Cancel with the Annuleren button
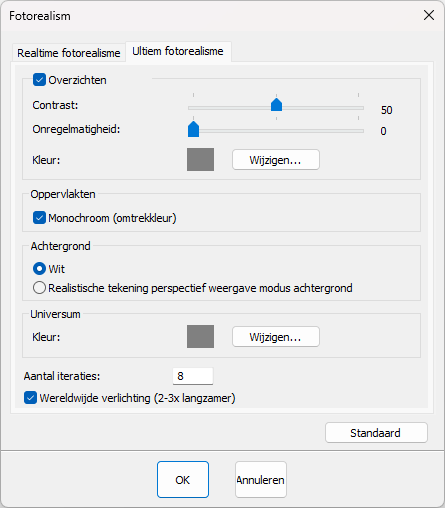445x508 pixels. pyautogui.click(x=261, y=480)
